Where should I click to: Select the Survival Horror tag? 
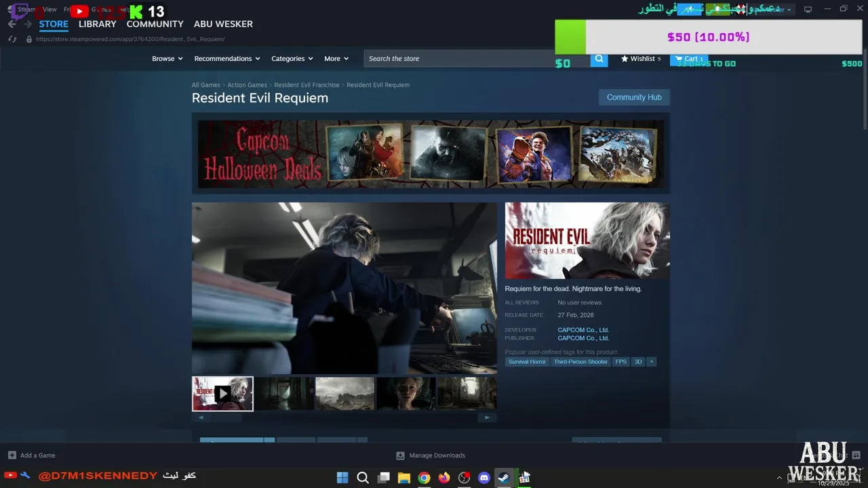(x=527, y=362)
